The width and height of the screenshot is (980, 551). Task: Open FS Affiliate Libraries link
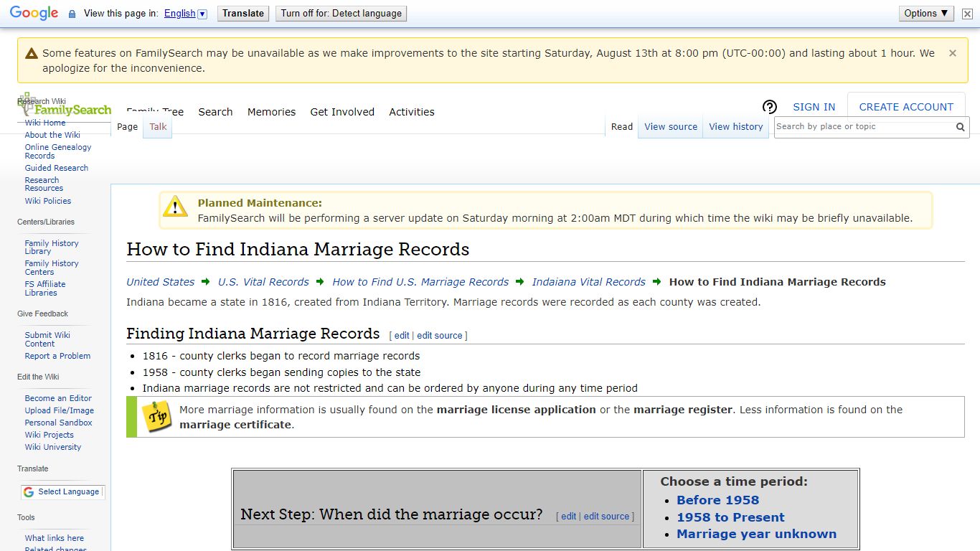45,288
